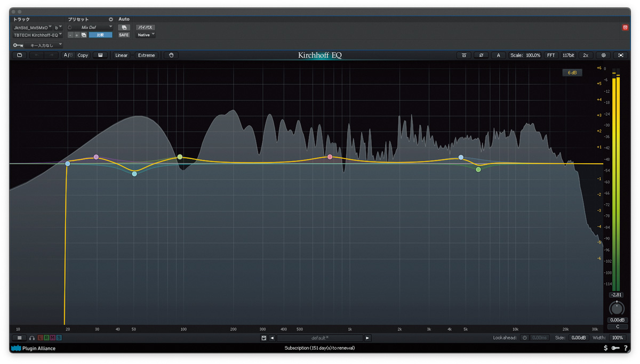Click the headphones solo-listen icon
Viewport: 640px width, 364px height.
tap(32, 338)
